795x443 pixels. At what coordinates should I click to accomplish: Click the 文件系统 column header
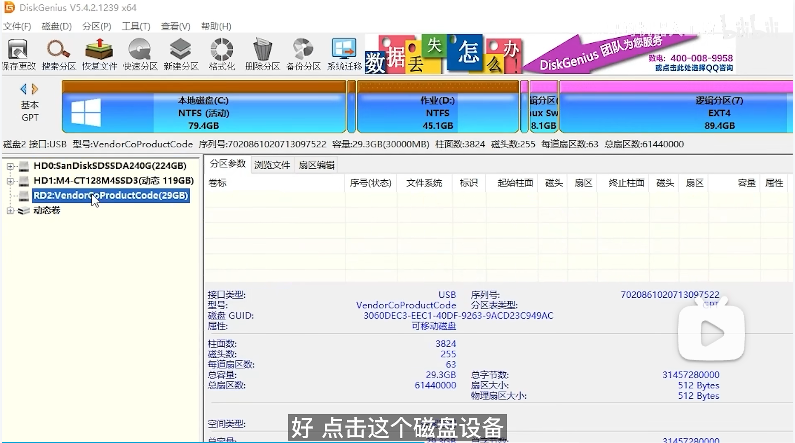(x=424, y=183)
